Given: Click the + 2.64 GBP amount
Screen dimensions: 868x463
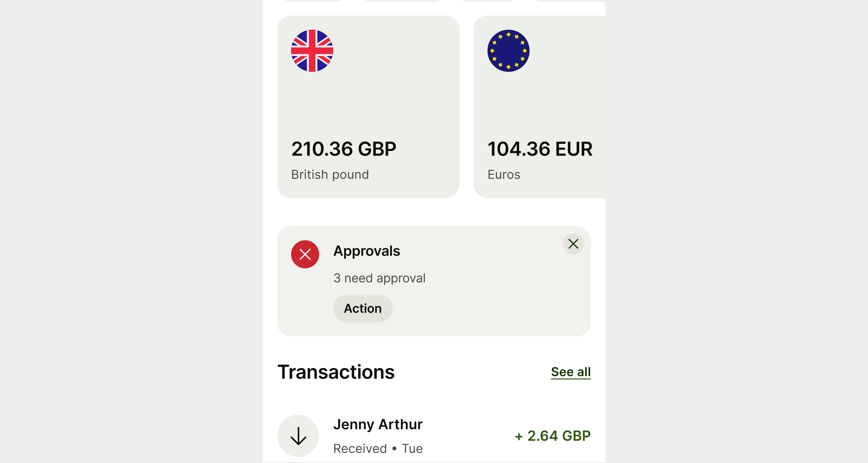Looking at the screenshot, I should tap(553, 436).
